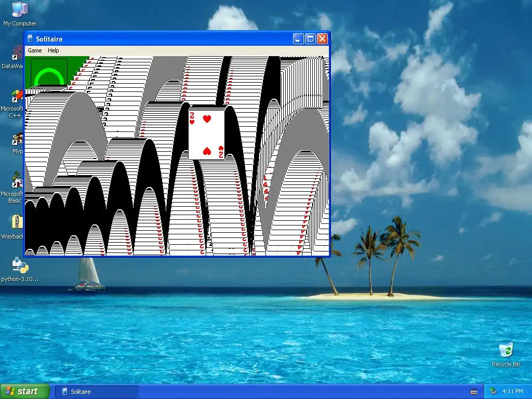Open the Game menu in Solitaire
Viewport: 532px width, 399px height.
pyautogui.click(x=35, y=50)
